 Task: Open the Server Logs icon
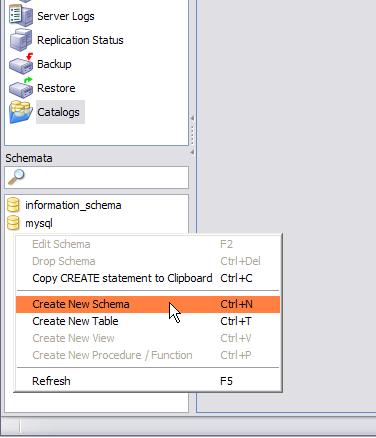click(21, 16)
